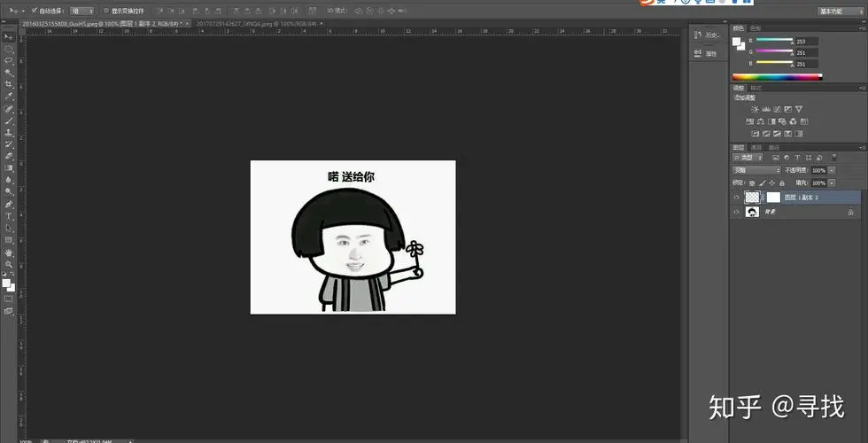Select the Healing Brush tool

point(9,109)
